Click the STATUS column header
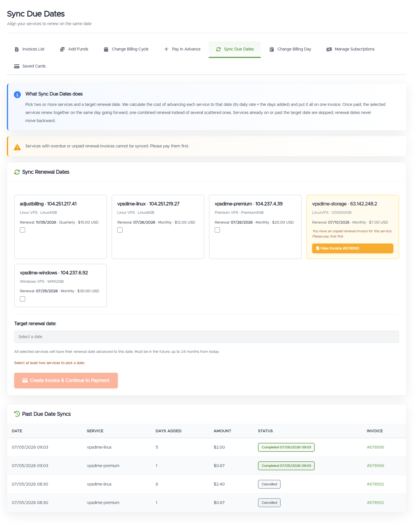 click(x=265, y=431)
